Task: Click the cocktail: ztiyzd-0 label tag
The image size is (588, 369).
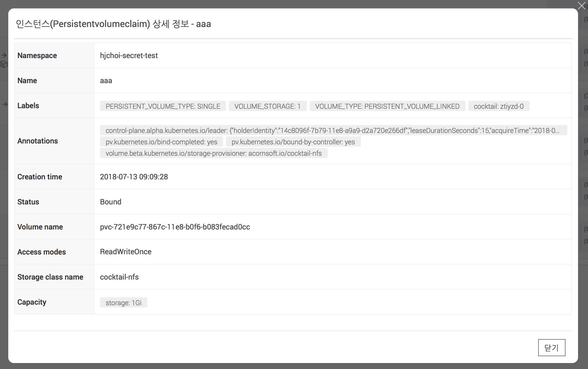Action: click(499, 106)
